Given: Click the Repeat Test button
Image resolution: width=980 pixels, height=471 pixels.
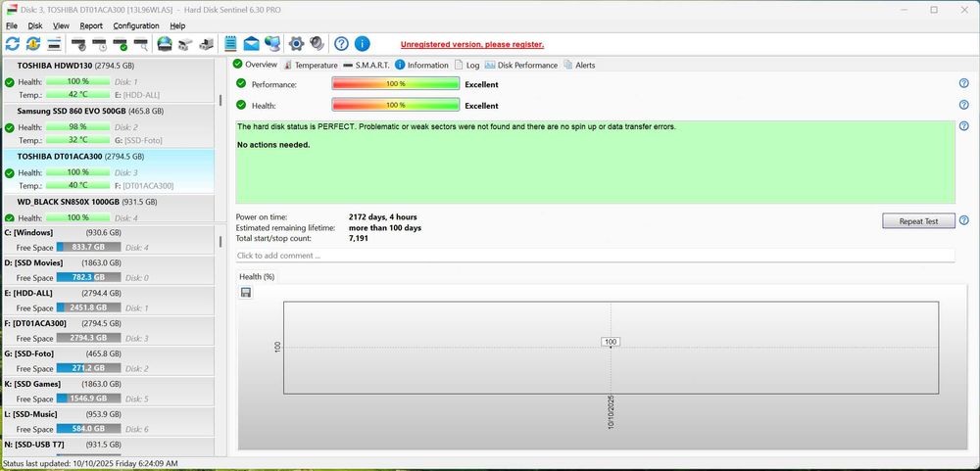Looking at the screenshot, I should tap(918, 221).
